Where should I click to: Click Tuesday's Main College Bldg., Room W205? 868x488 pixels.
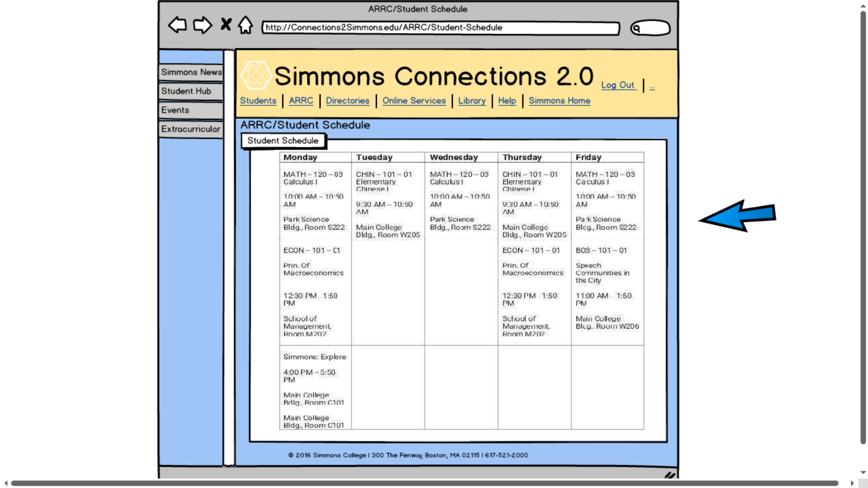click(388, 231)
